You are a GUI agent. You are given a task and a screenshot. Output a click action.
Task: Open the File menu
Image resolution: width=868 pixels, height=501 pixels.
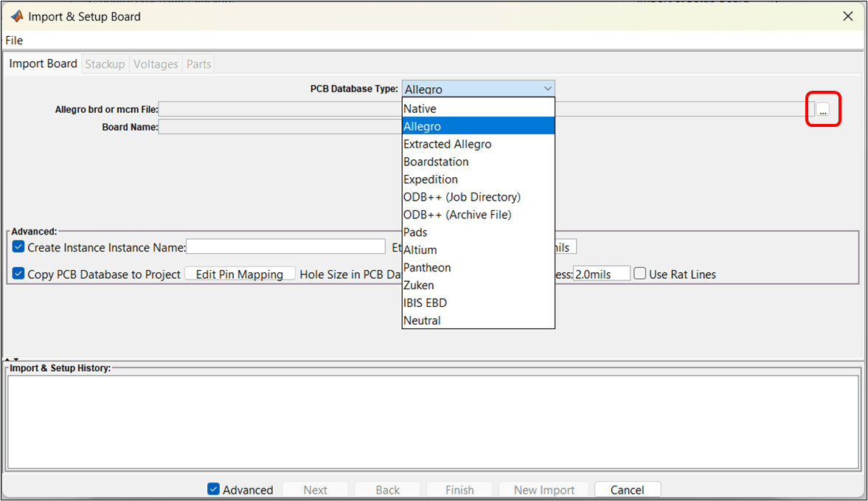click(14, 41)
